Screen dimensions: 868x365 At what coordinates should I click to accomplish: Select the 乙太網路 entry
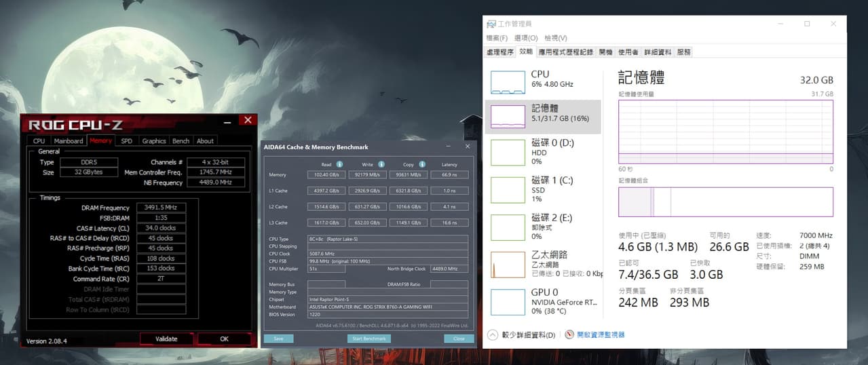pyautogui.click(x=543, y=264)
